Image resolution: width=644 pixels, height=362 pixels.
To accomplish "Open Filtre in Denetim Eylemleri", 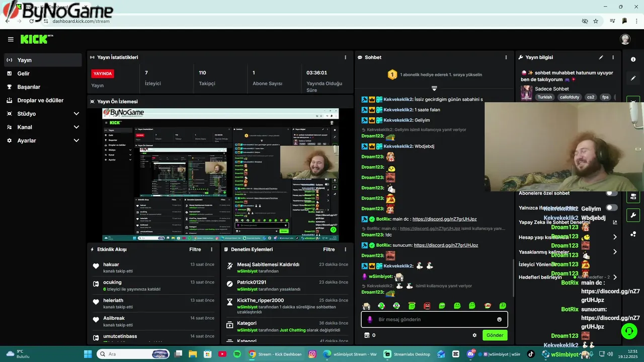I will (329, 249).
